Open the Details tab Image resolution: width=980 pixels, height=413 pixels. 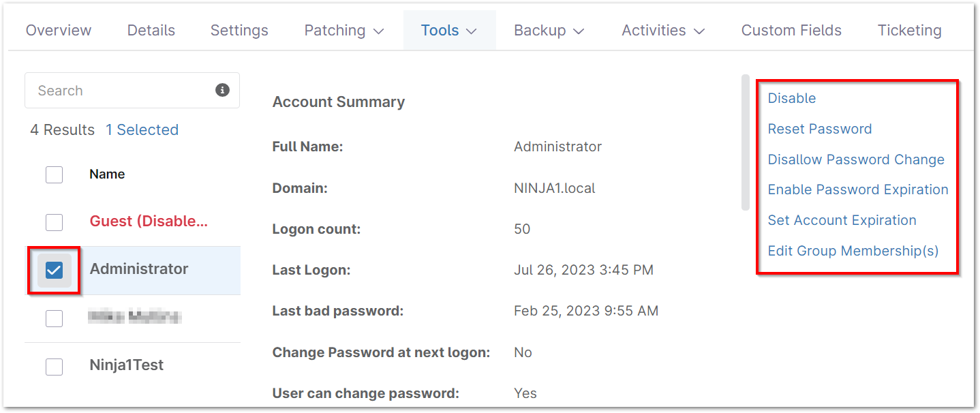(151, 30)
